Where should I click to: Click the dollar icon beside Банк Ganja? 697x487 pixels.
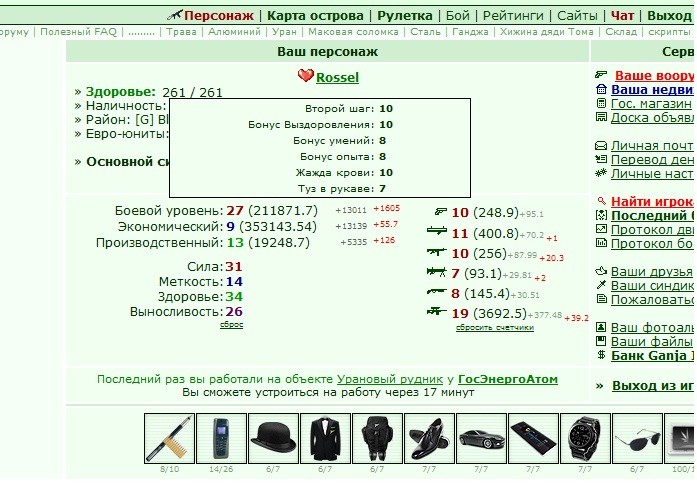601,355
